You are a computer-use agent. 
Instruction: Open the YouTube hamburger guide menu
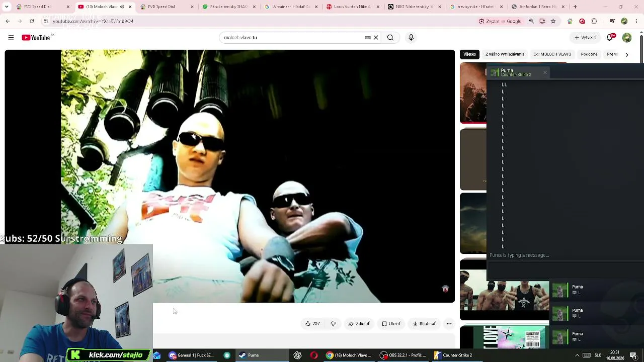(x=11, y=38)
